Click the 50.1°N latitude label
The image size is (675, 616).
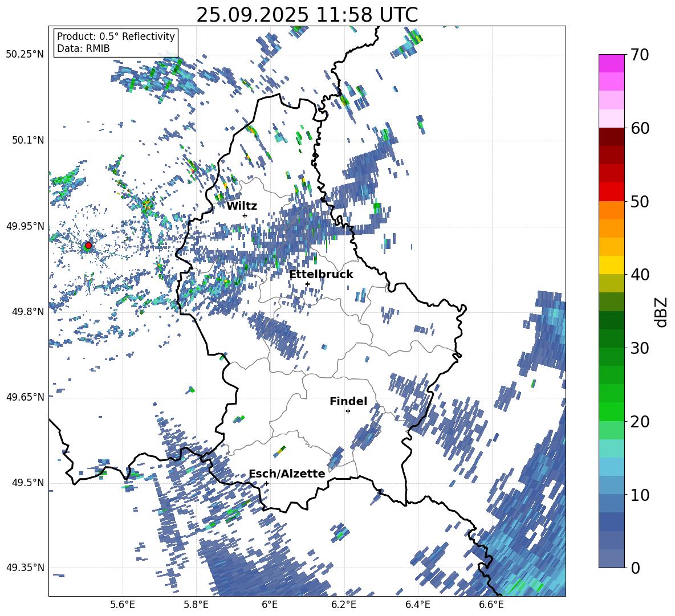coord(27,141)
